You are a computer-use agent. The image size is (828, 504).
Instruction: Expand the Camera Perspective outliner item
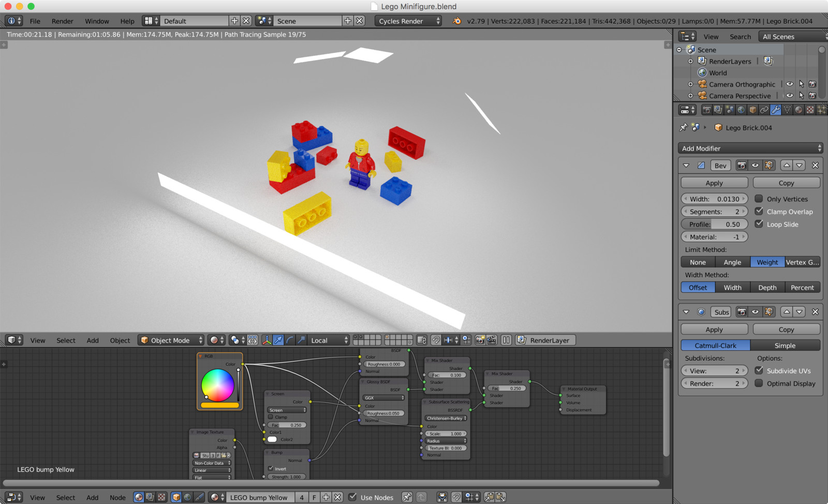click(x=690, y=96)
